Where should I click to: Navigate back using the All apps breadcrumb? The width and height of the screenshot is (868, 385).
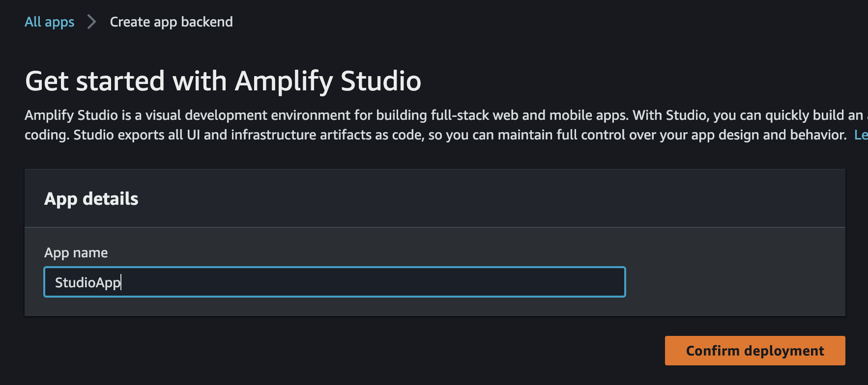pyautogui.click(x=49, y=22)
